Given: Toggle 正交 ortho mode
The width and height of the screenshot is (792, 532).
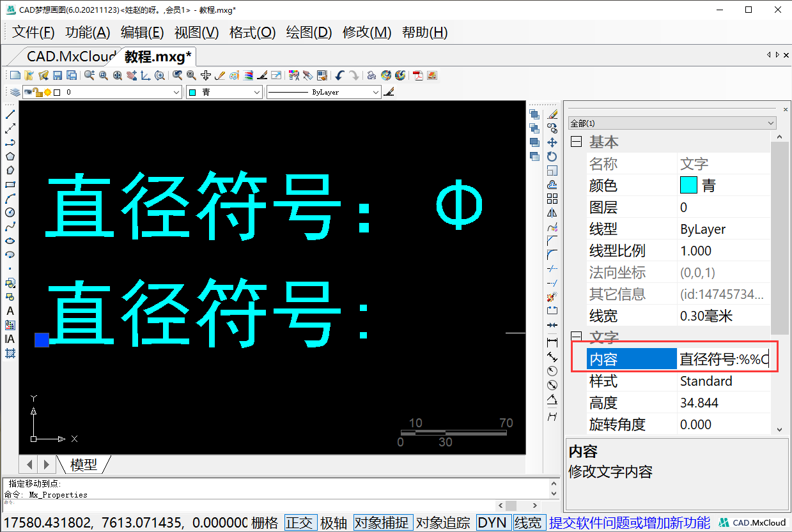Looking at the screenshot, I should pos(300,523).
